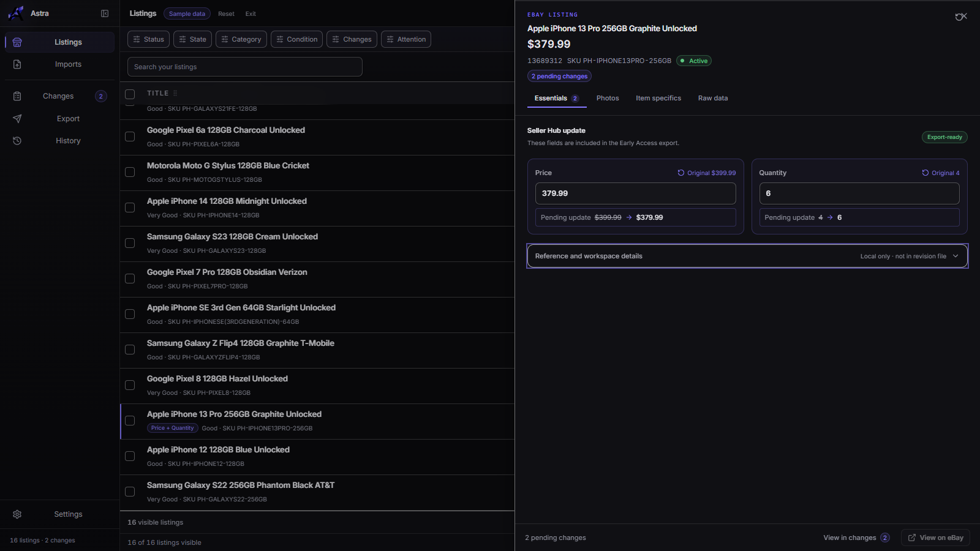The width and height of the screenshot is (980, 551).
Task: Open Listings via its storefront icon
Action: 17,42
